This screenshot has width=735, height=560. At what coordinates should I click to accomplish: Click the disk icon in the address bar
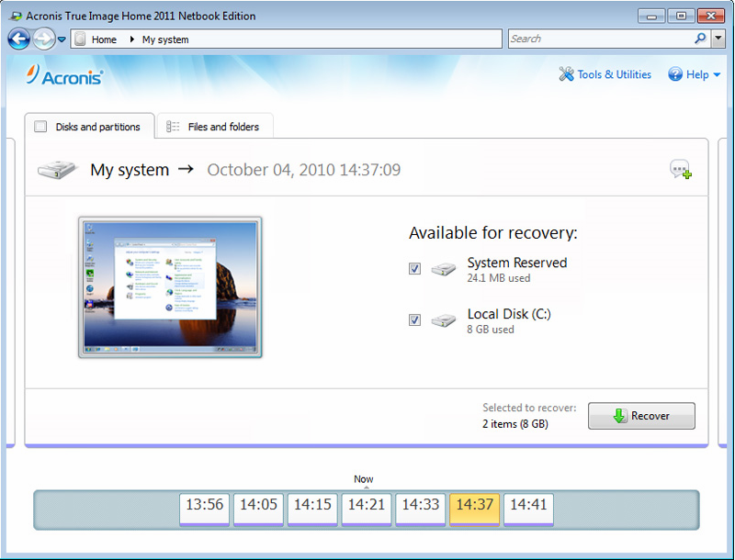80,39
